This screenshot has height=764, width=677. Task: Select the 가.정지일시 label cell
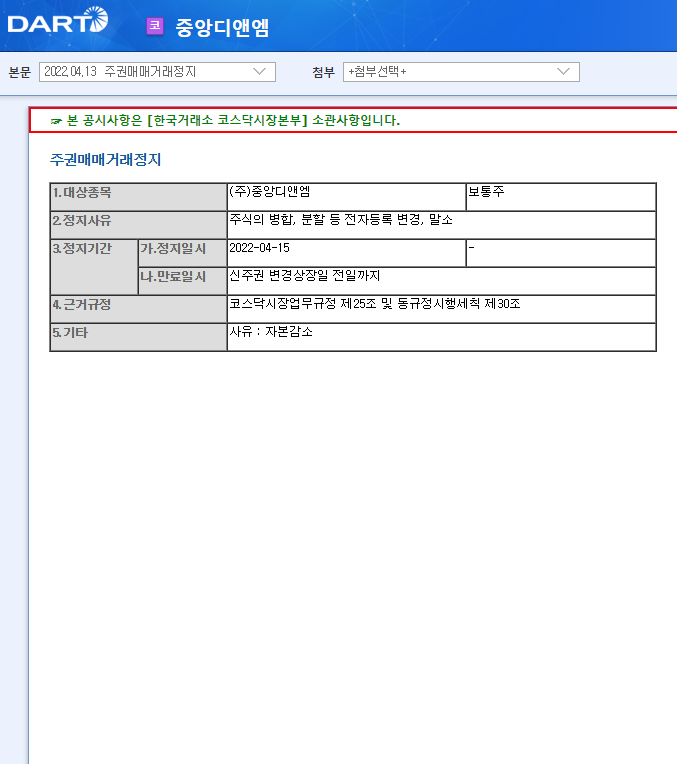coord(182,253)
